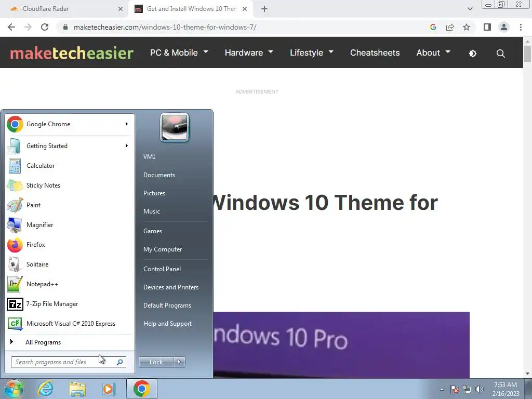Open Chrome three-dot menu
Viewport: 532px width, 399px height.
(521, 27)
